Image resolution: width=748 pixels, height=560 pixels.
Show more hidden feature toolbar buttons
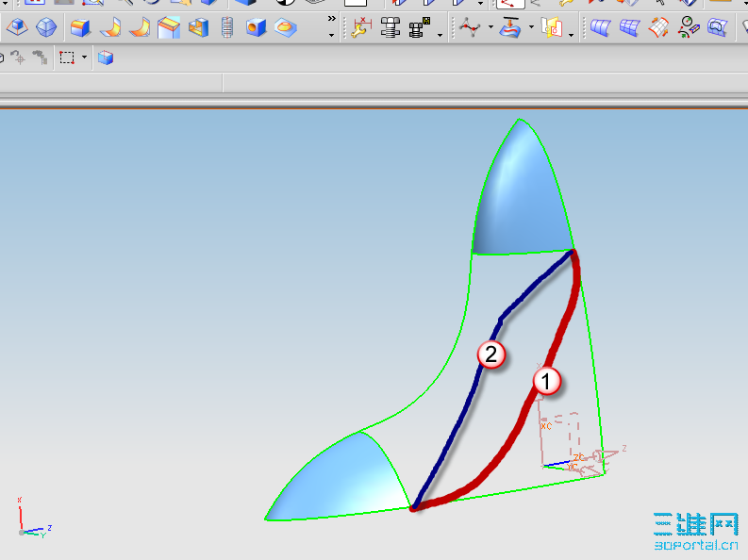331,19
